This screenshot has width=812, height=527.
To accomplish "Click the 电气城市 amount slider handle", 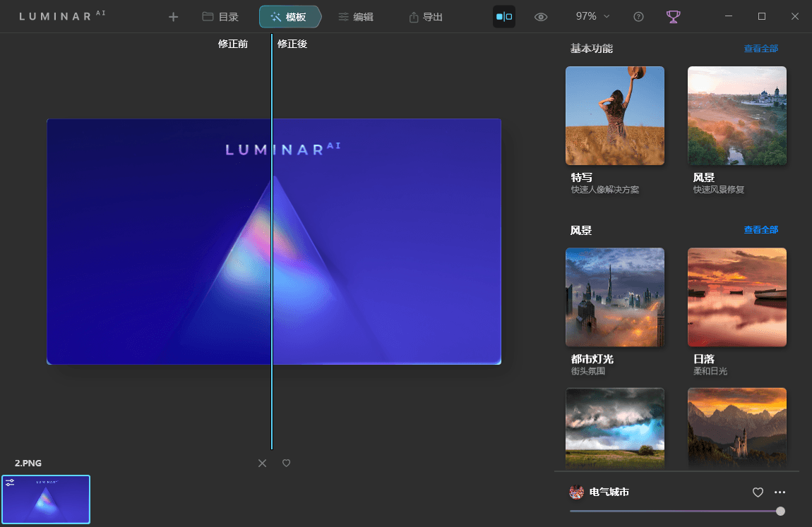I will (x=780, y=511).
